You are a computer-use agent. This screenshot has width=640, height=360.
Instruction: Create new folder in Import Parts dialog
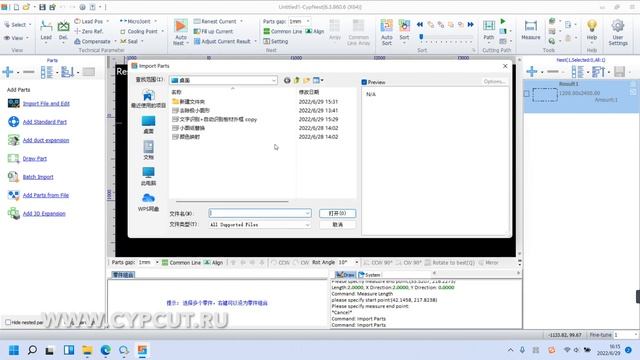tap(307, 80)
